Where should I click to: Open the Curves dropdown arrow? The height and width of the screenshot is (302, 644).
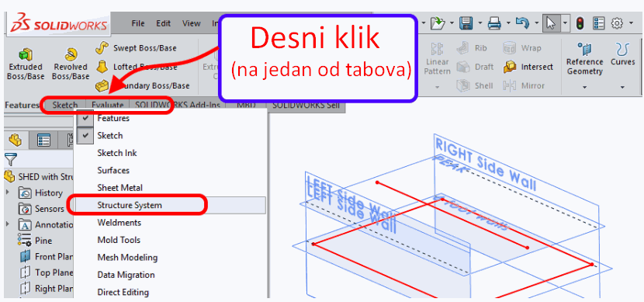tap(622, 88)
